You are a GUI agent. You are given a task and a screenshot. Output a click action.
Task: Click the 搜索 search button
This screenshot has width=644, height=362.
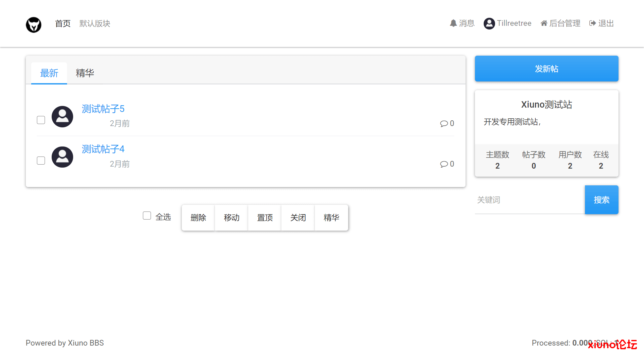(x=602, y=200)
